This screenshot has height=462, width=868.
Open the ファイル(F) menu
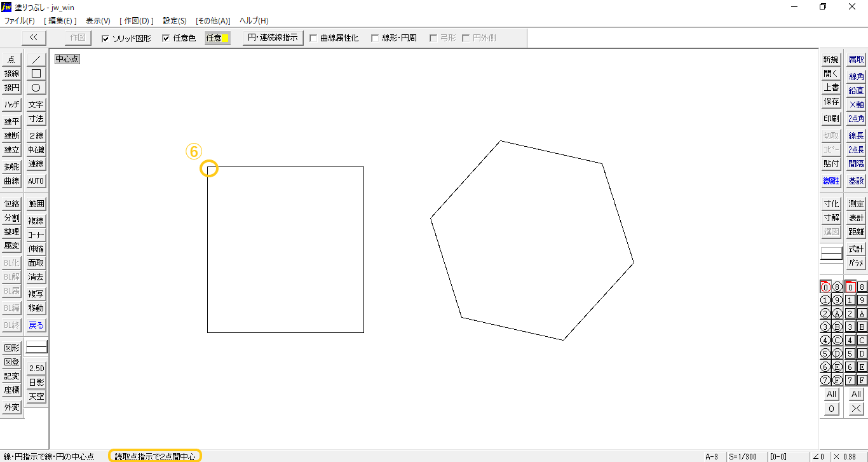point(19,21)
